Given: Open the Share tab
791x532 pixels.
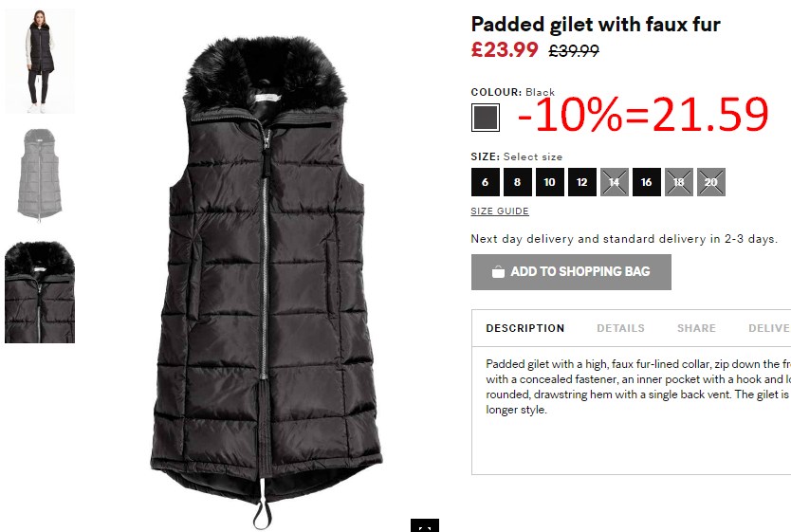Looking at the screenshot, I should pos(697,328).
